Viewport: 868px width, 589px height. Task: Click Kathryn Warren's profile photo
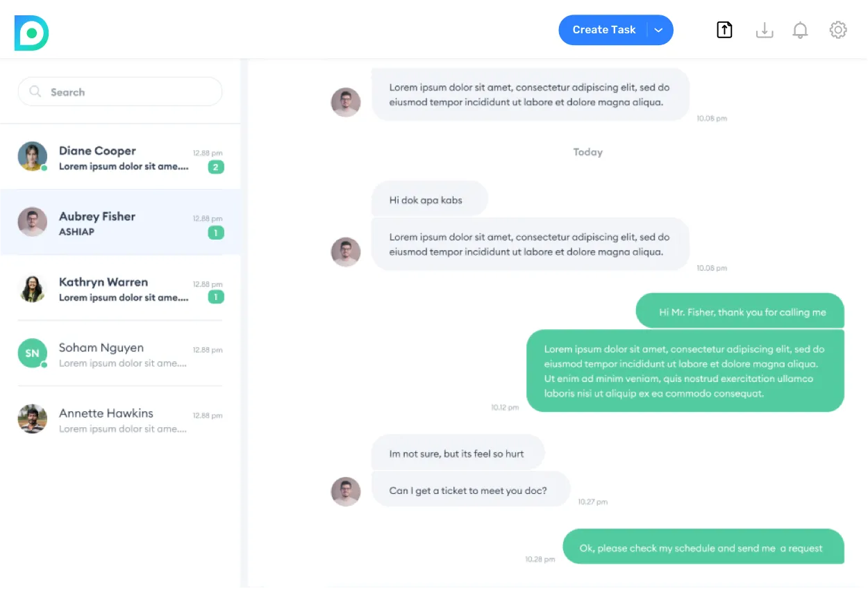pyautogui.click(x=32, y=288)
